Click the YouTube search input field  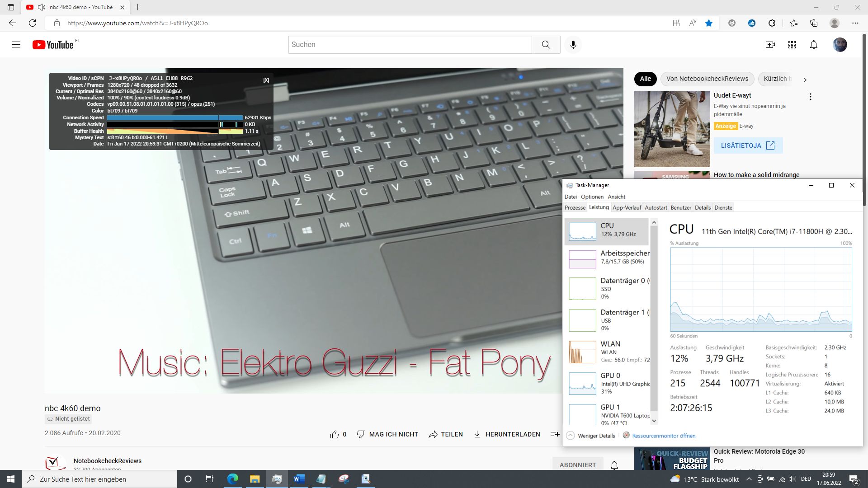410,45
